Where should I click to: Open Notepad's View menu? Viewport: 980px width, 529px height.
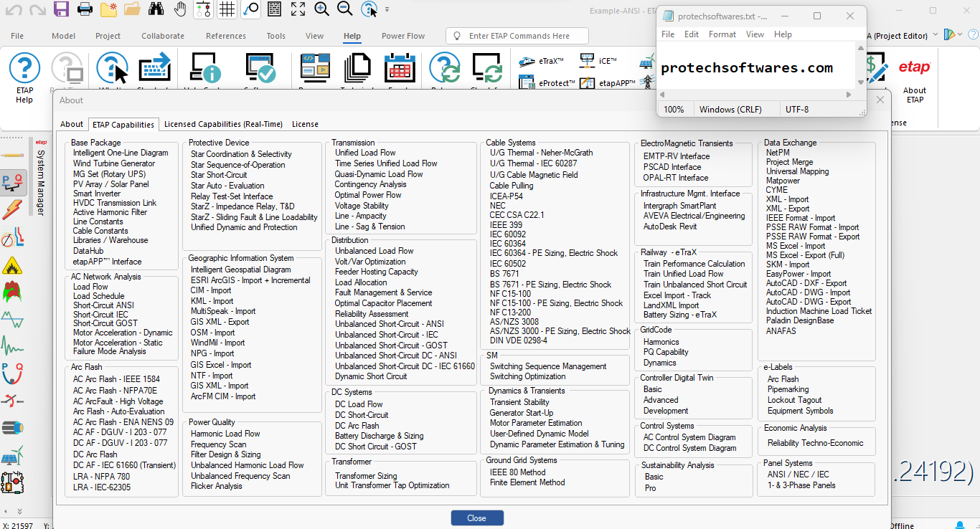pos(755,34)
